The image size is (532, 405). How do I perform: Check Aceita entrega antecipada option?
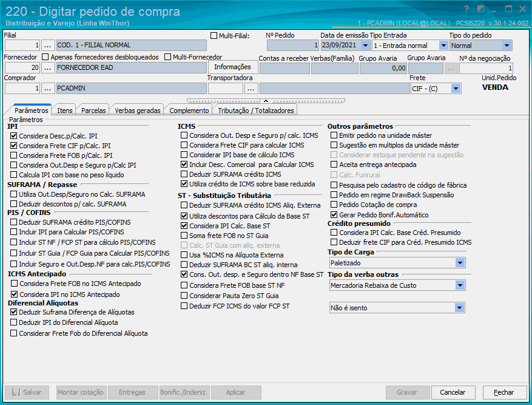334,165
